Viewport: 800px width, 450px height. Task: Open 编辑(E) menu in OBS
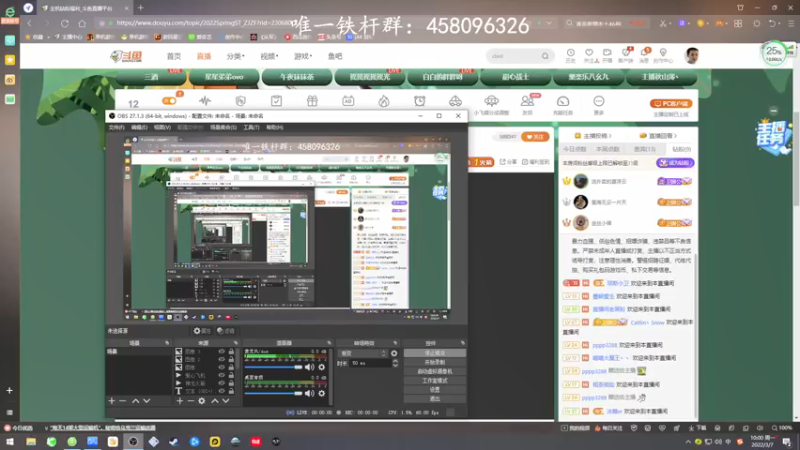[139, 127]
